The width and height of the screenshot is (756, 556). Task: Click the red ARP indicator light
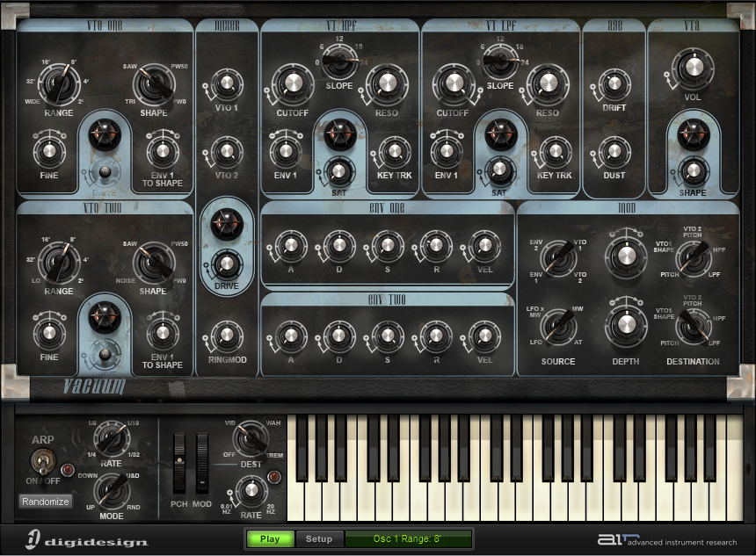pyautogui.click(x=68, y=469)
